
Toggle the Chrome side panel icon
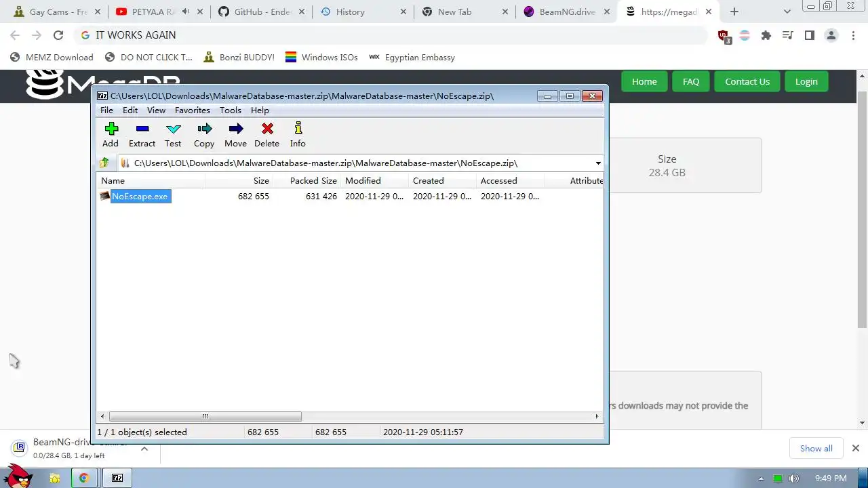[809, 35]
